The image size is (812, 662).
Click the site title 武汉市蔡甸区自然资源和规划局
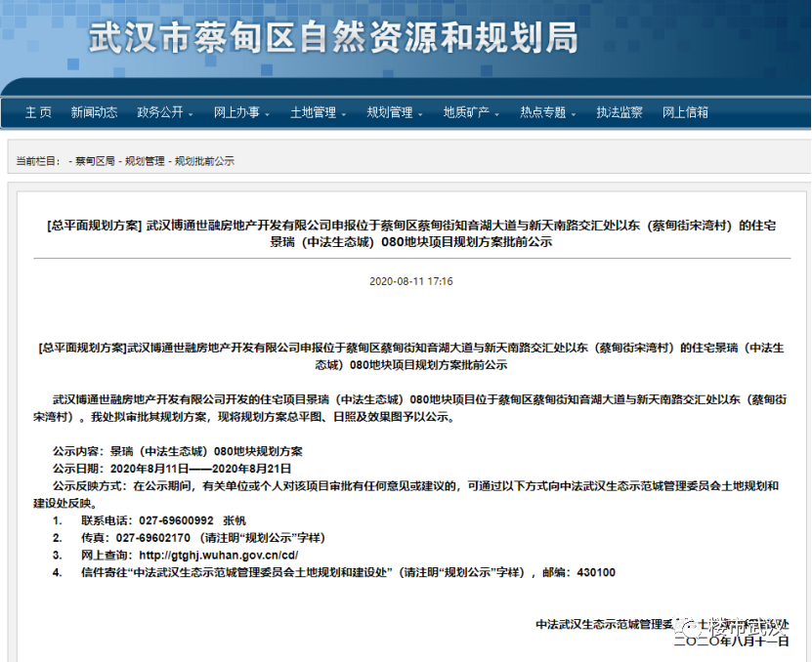tap(333, 38)
